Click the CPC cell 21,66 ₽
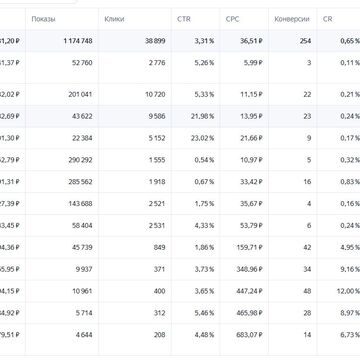 pos(251,138)
